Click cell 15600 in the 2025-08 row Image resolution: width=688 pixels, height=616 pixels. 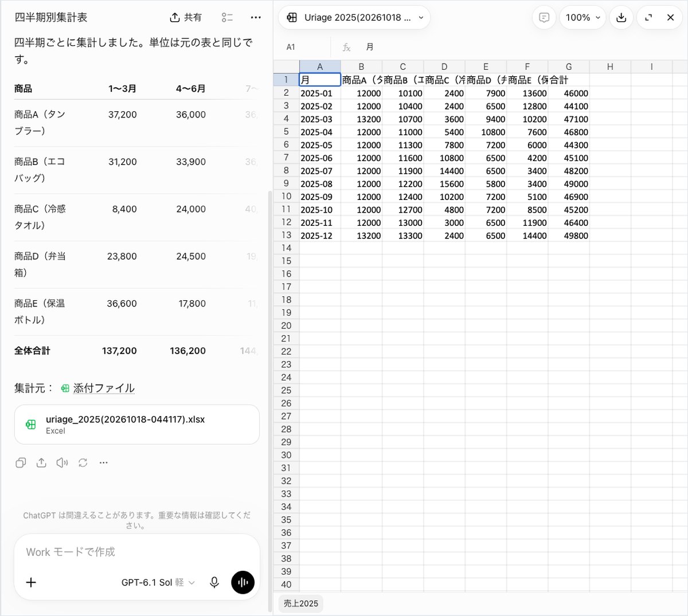(444, 183)
